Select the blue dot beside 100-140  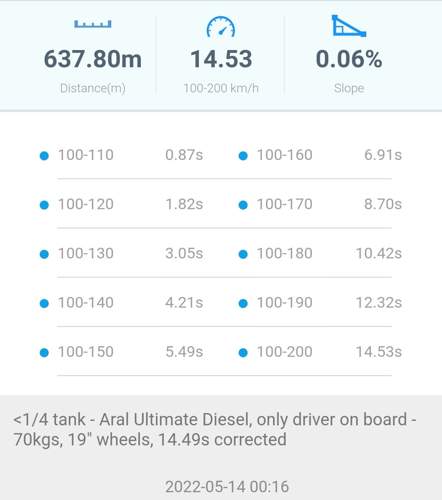tap(44, 303)
